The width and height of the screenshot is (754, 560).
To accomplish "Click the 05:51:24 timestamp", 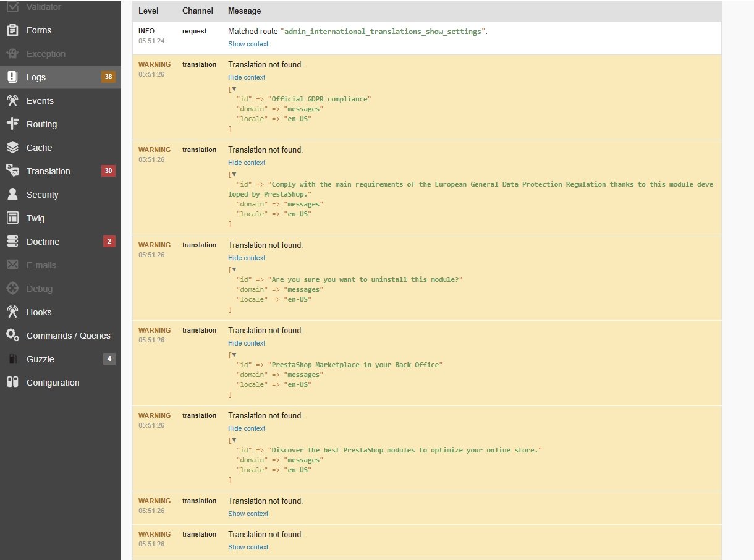I will (150, 41).
